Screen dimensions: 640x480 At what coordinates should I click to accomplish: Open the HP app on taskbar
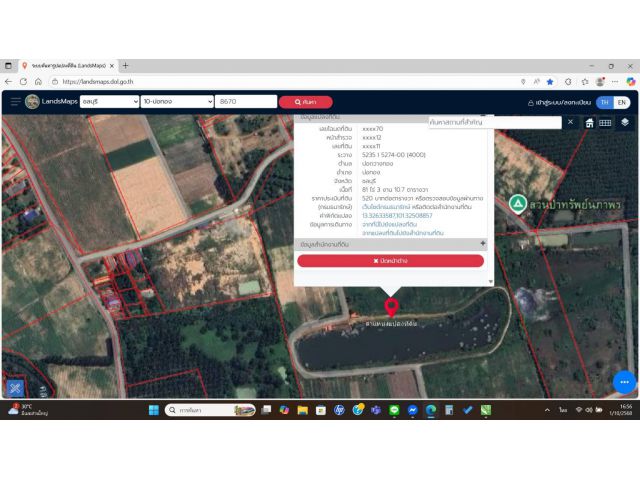[x=339, y=410]
